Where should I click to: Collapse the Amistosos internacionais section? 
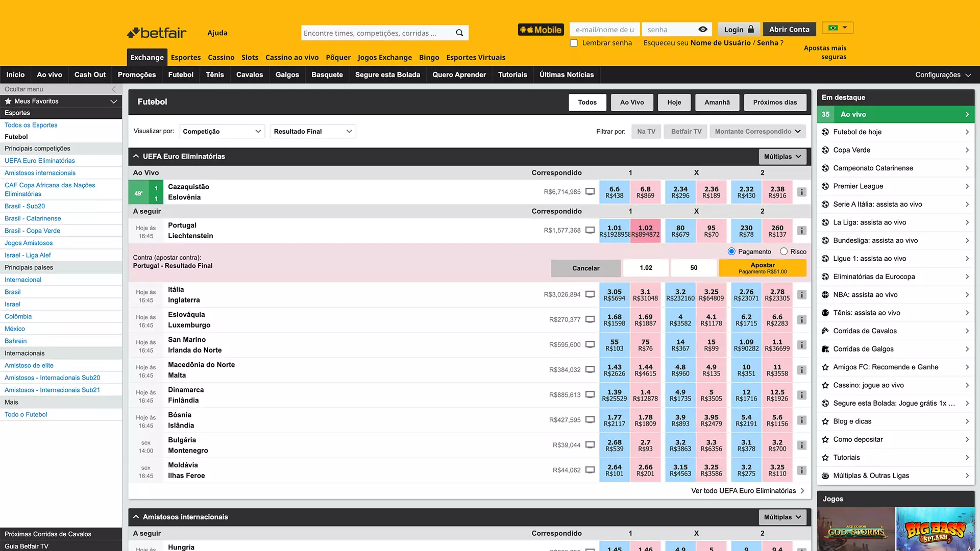click(136, 517)
